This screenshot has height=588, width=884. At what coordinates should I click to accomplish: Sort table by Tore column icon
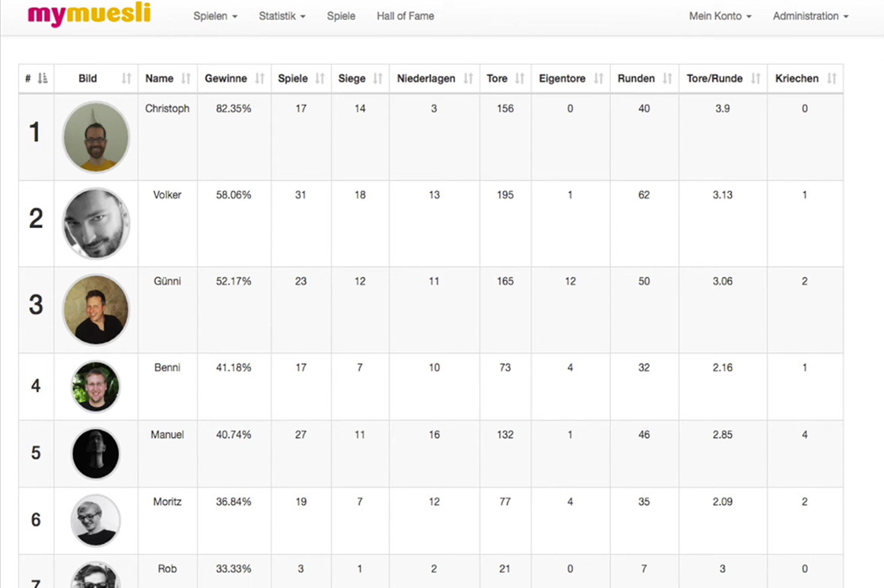(520, 78)
